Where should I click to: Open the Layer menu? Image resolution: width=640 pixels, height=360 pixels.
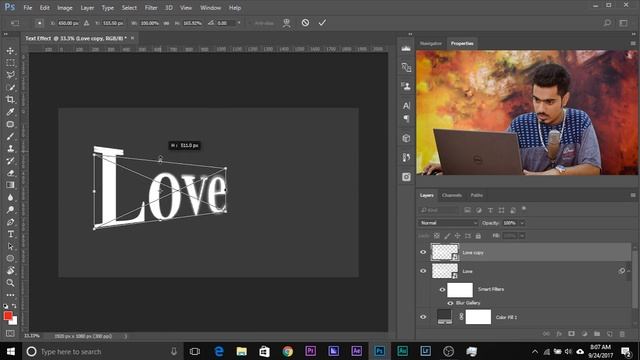[87, 8]
